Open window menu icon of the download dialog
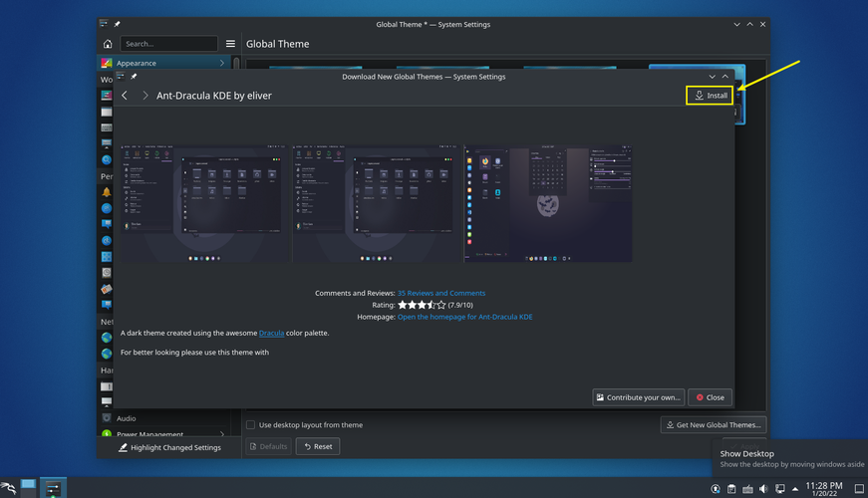The width and height of the screenshot is (868, 498). 121,77
